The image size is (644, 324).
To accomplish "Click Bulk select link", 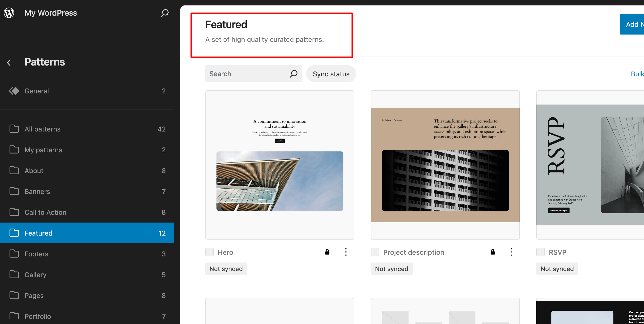I will click(x=638, y=74).
